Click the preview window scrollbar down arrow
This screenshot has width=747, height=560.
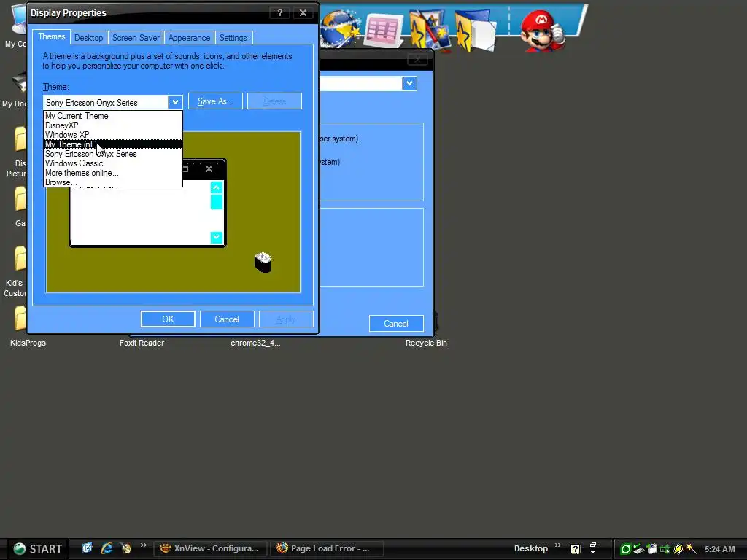216,237
